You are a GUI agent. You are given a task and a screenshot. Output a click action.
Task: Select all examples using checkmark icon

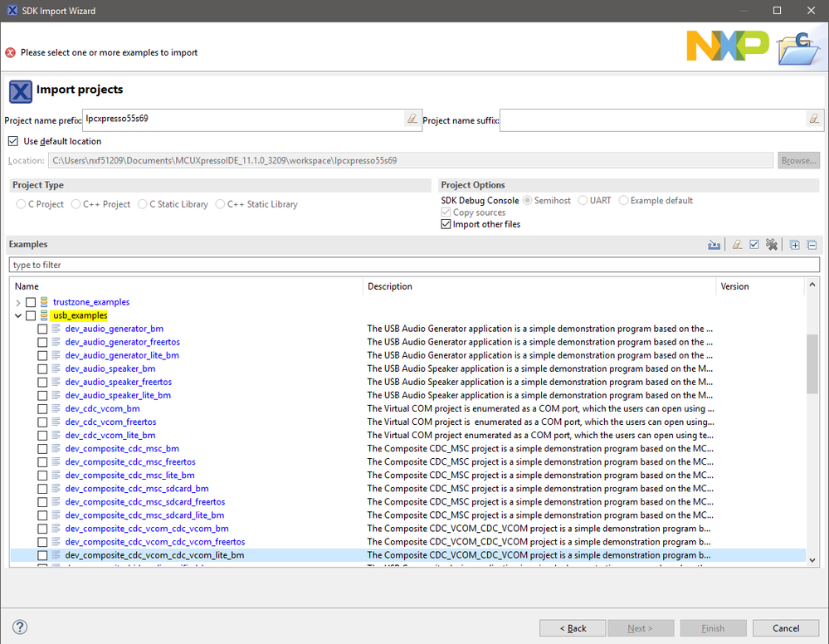[x=754, y=245]
